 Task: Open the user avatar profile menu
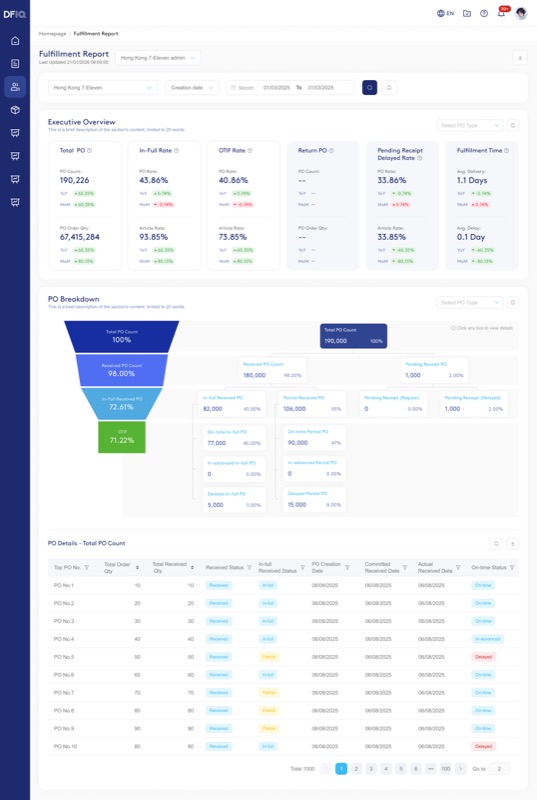(x=521, y=13)
